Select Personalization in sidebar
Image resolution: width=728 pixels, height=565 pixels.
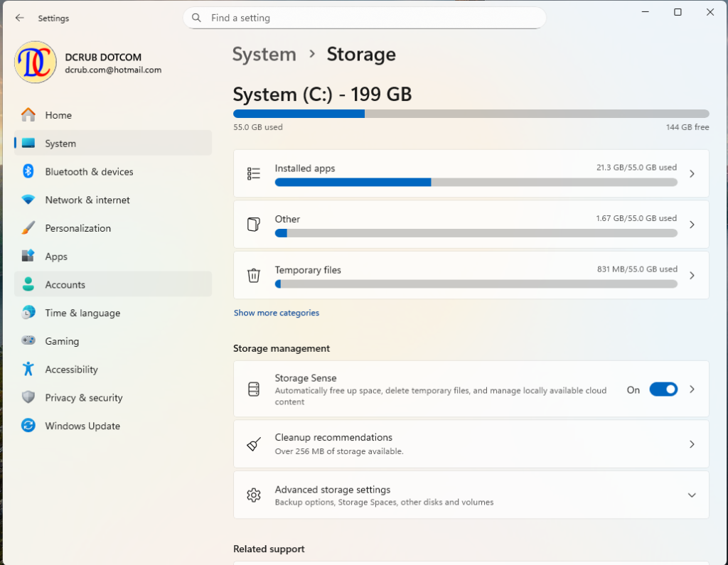click(x=113, y=228)
